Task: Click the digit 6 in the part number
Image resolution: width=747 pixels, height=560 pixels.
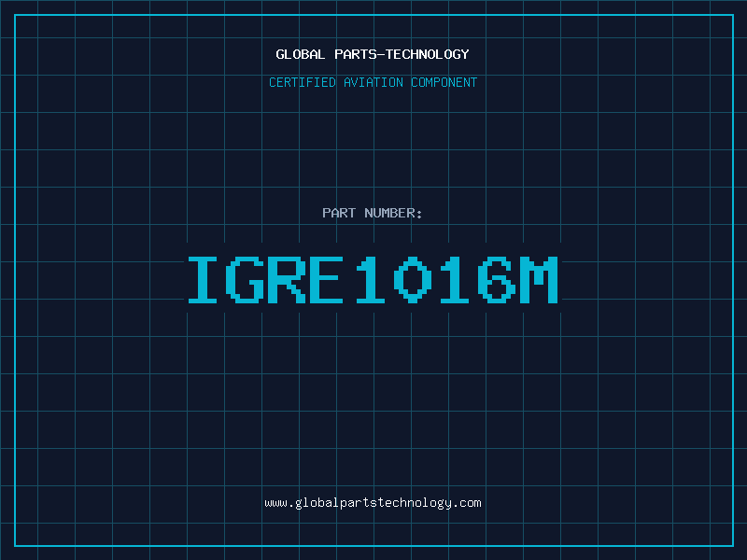Action: point(496,279)
